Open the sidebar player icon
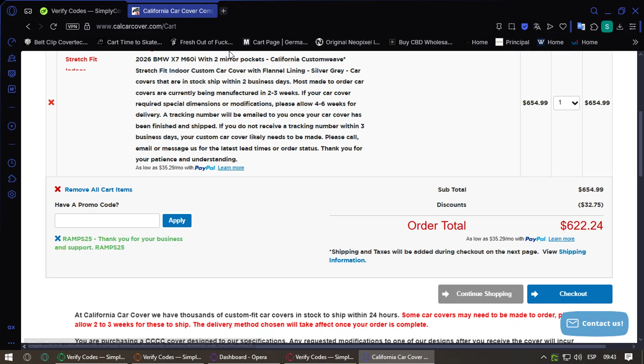This screenshot has width=644, height=364. coord(12,126)
